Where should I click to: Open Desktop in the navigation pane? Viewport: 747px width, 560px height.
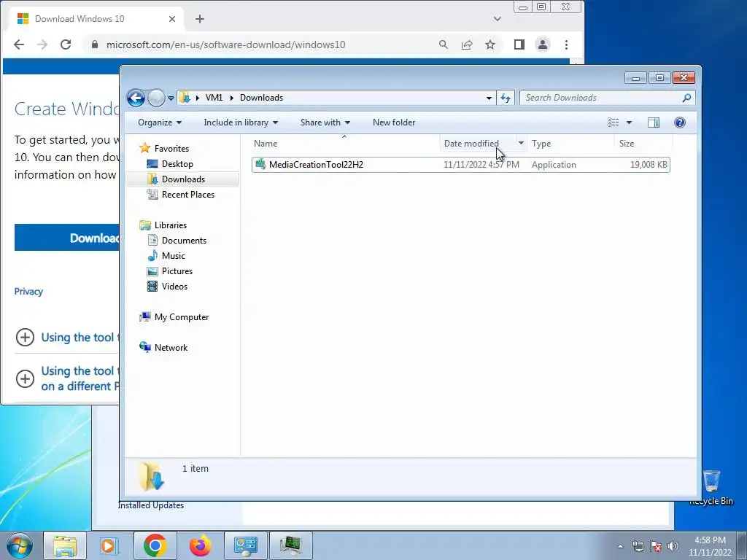point(177,164)
